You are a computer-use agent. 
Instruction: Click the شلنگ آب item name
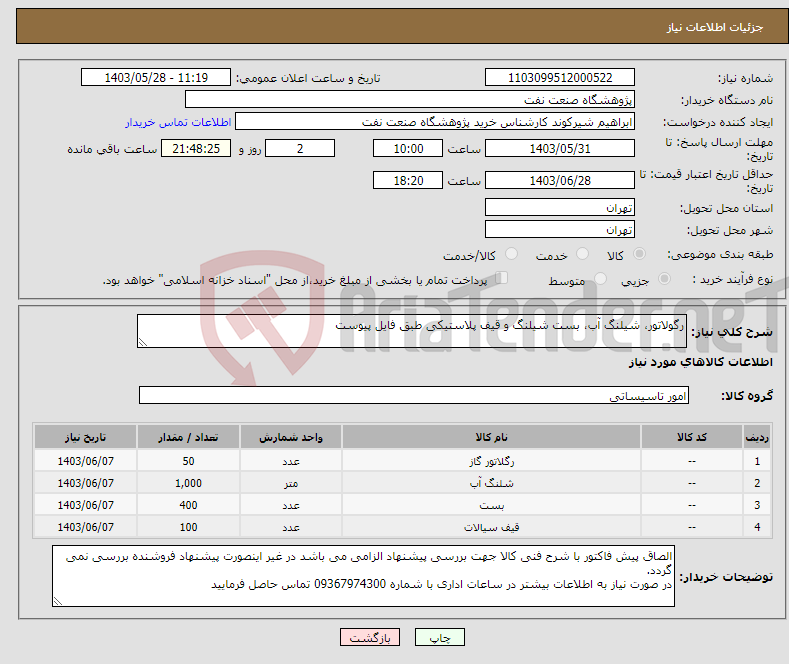coord(491,483)
